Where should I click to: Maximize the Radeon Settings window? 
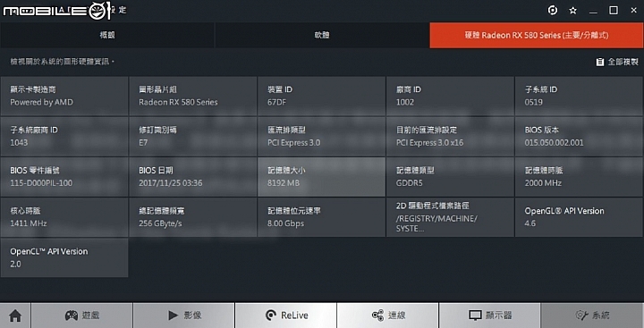pyautogui.click(x=614, y=10)
